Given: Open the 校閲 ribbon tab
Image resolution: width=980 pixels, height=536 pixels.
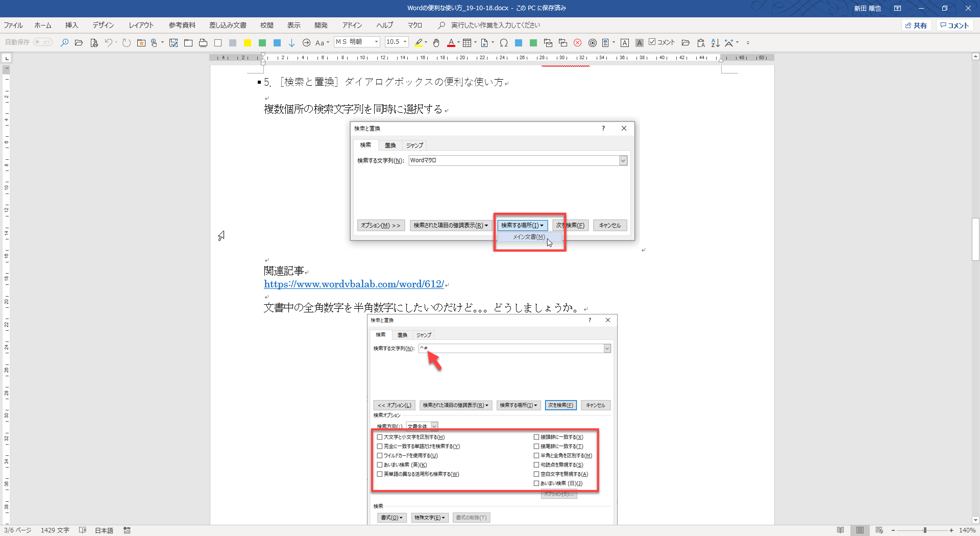Looking at the screenshot, I should (x=266, y=25).
